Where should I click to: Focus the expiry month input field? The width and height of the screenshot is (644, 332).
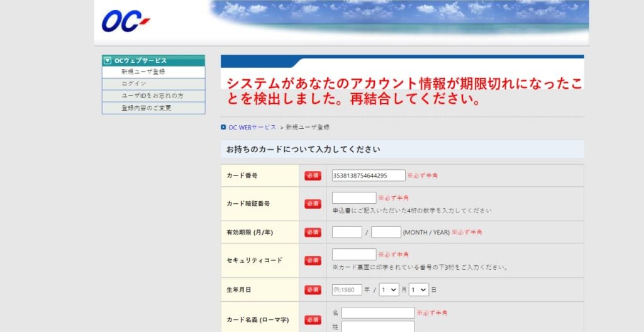[x=347, y=232]
